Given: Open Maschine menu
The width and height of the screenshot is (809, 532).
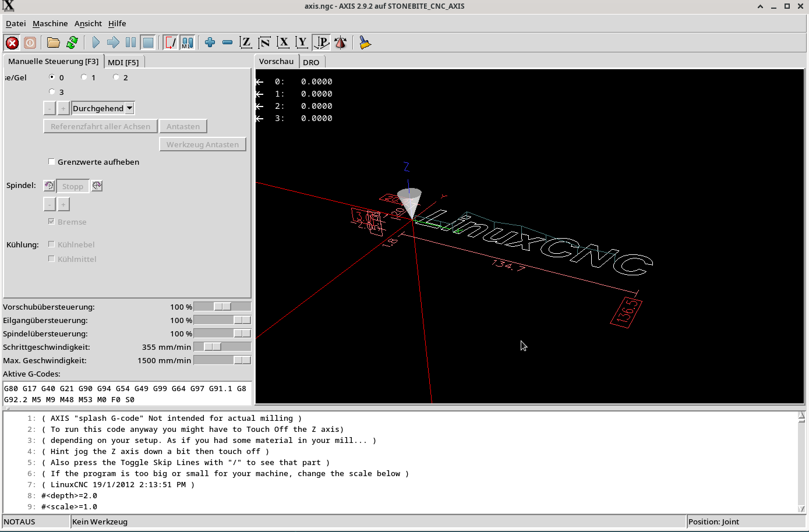Looking at the screenshot, I should click(x=50, y=23).
